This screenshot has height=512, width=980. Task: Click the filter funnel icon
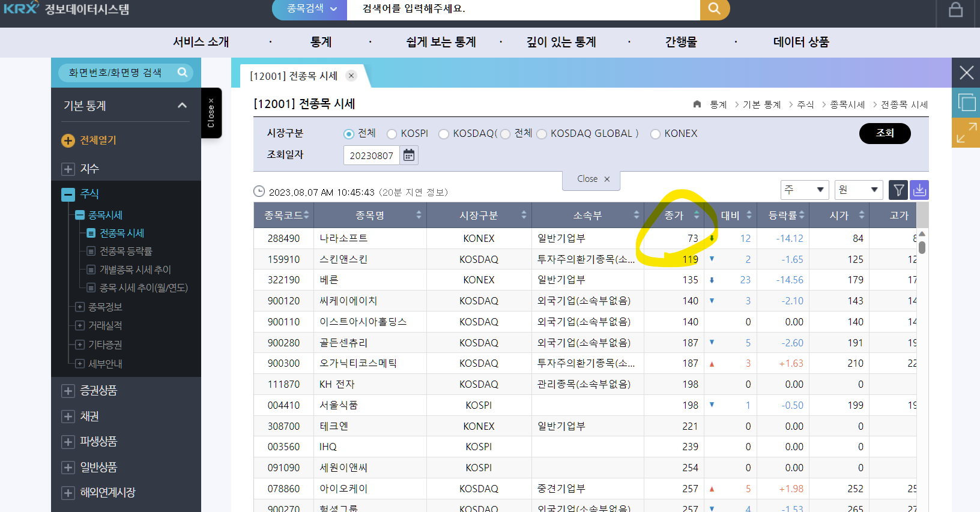point(898,190)
